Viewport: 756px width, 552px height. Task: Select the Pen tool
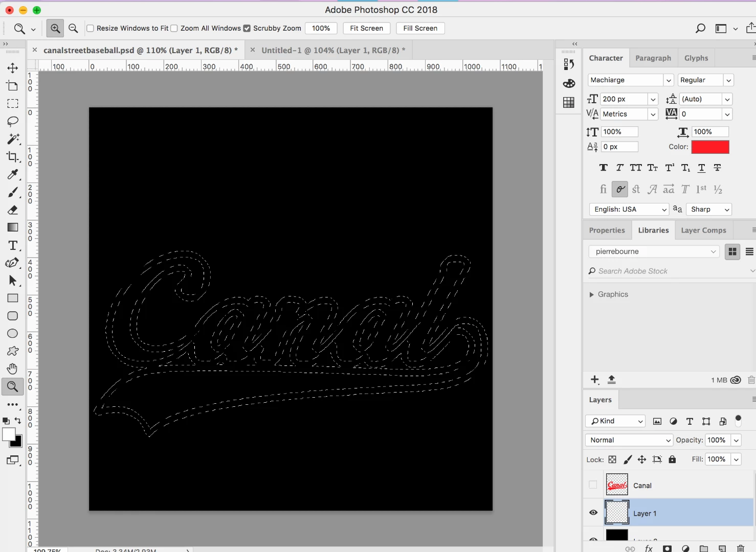click(13, 263)
